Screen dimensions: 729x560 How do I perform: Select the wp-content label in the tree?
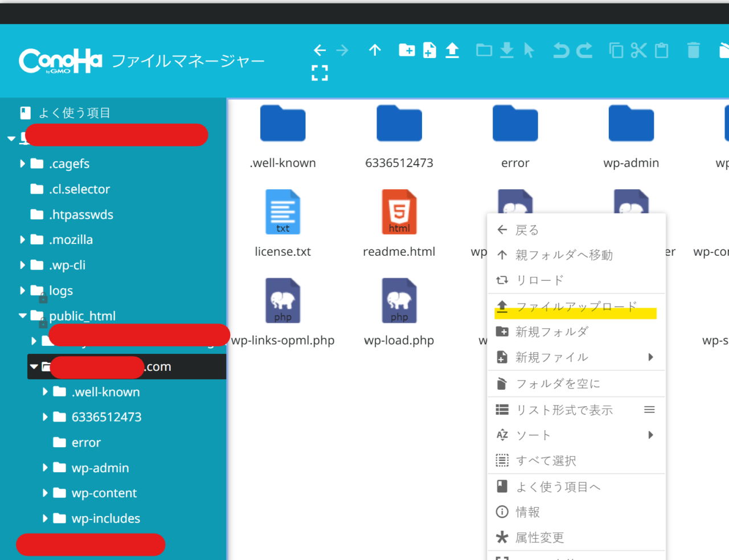point(104,493)
